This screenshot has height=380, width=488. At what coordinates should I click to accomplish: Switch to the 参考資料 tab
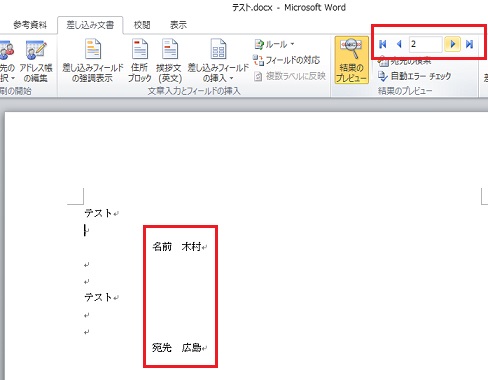click(30, 25)
